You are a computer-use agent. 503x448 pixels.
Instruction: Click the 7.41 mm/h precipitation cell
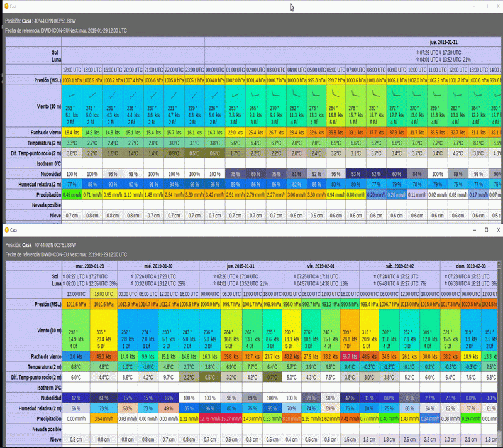[x=350, y=418]
